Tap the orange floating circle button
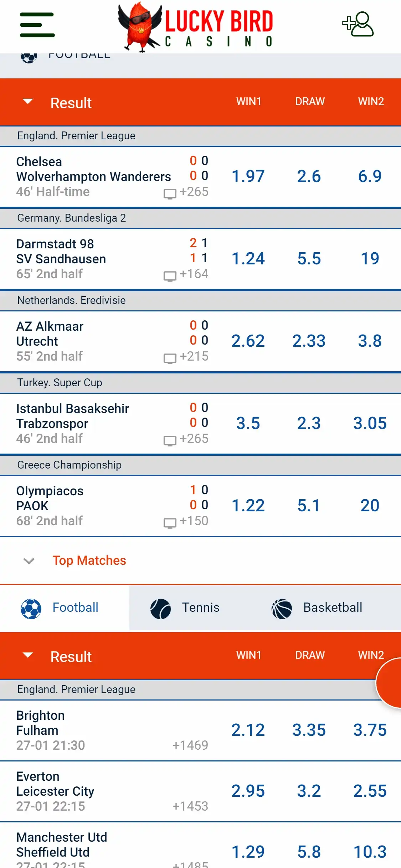 pyautogui.click(x=390, y=682)
